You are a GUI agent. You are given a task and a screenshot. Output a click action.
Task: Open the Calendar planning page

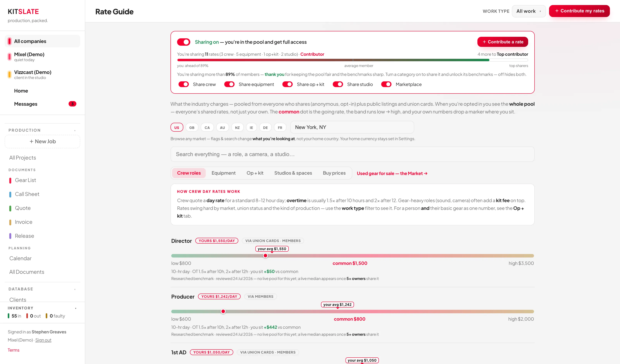[20, 258]
